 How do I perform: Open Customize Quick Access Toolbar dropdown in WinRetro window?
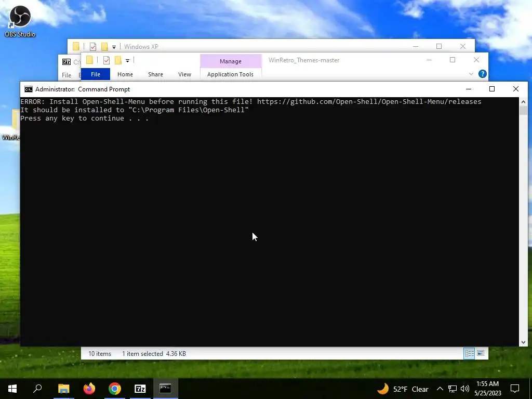pyautogui.click(x=128, y=61)
